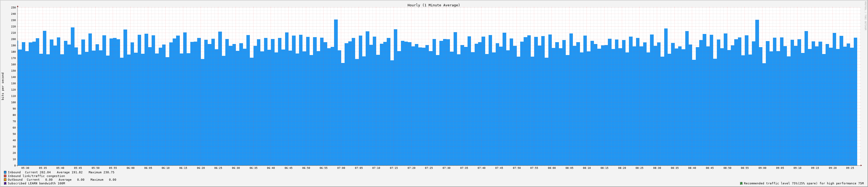The image size is (868, 187).
Task: Click the tallest bar just before 07:00
Action: point(336,91)
